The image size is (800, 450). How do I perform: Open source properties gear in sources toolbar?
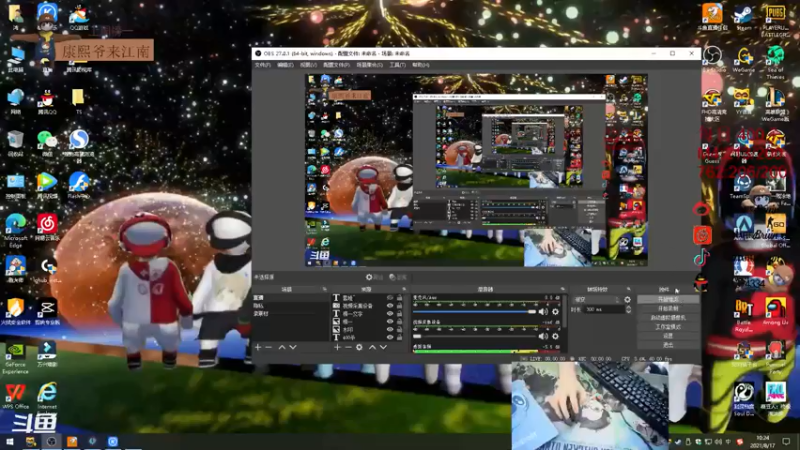click(359, 347)
